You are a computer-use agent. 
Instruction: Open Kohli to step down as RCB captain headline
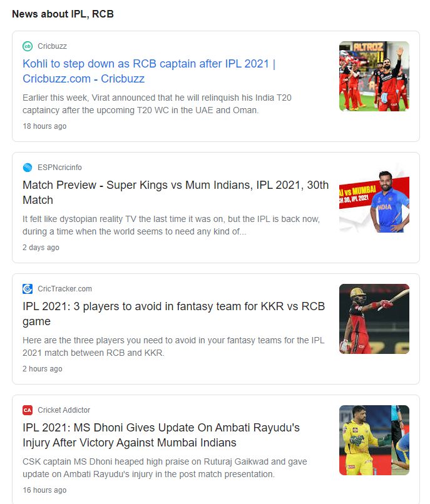click(x=149, y=71)
